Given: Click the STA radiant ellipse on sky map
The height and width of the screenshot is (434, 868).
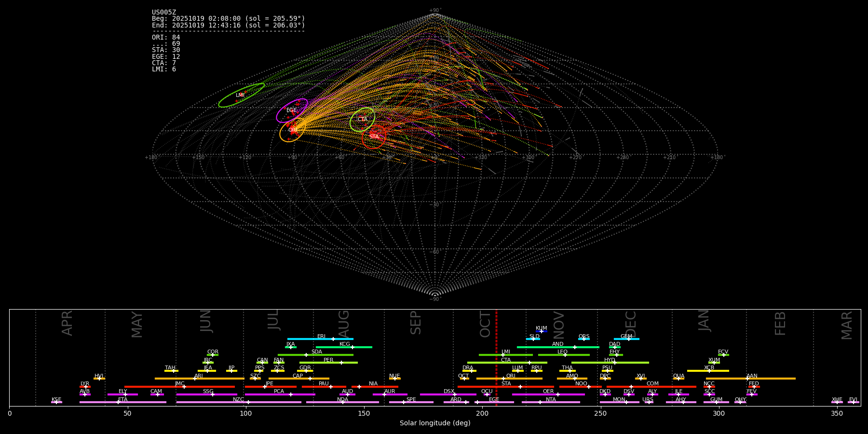Looking at the screenshot, I should [374, 137].
